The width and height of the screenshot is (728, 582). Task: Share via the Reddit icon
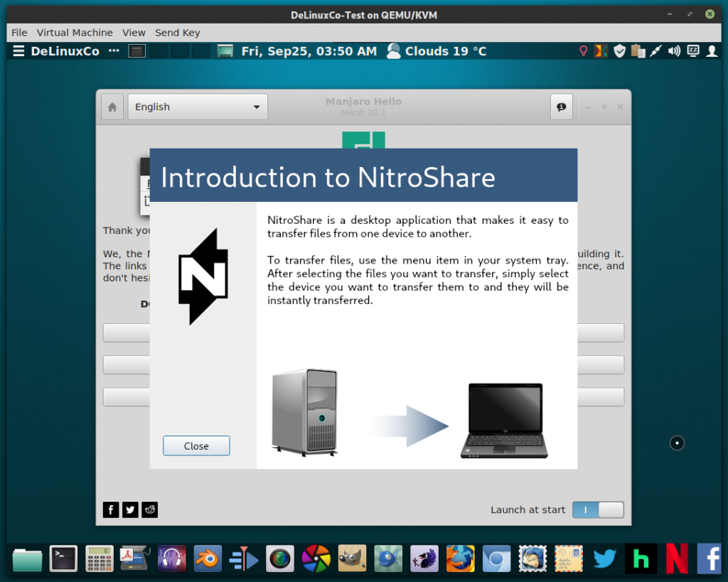[x=149, y=510]
